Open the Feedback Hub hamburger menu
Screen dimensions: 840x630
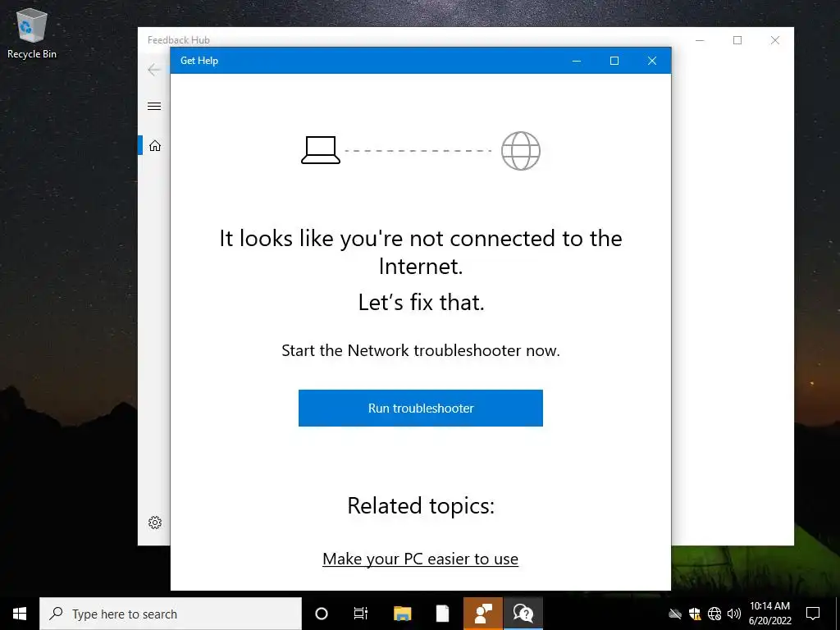pyautogui.click(x=154, y=106)
